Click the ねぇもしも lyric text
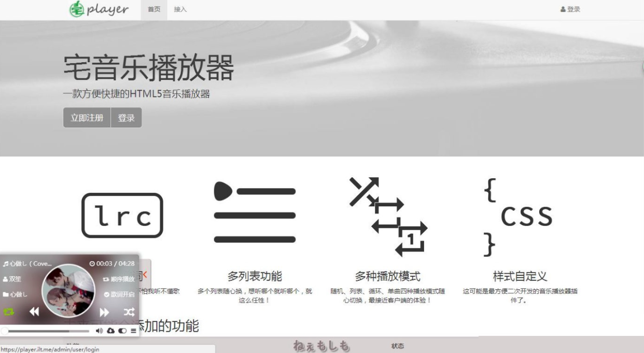The image size is (644, 353). [x=321, y=346]
